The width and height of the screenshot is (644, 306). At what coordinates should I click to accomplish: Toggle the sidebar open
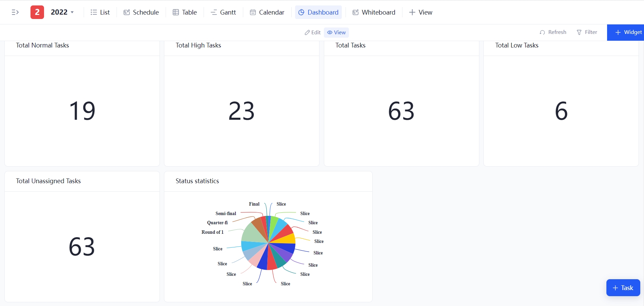[15, 12]
